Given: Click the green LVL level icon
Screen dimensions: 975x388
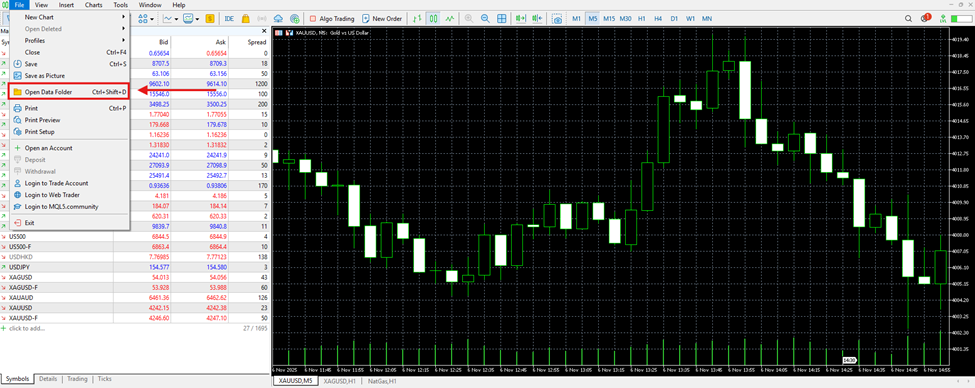Looking at the screenshot, I should click(943, 19).
